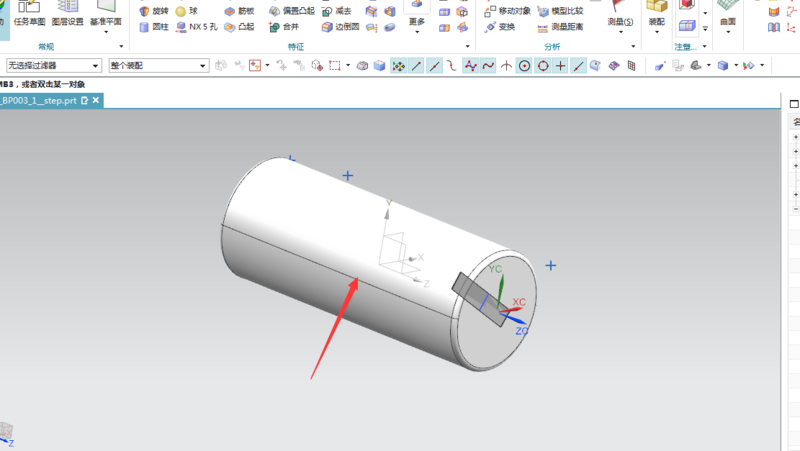
Task: Click the grid snap icon in selection bar
Action: tap(632, 65)
